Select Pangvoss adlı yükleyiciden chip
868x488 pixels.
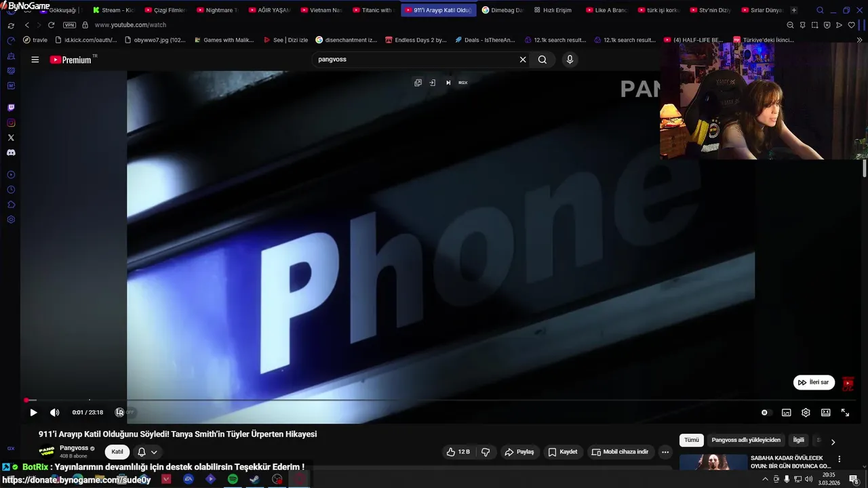click(746, 440)
